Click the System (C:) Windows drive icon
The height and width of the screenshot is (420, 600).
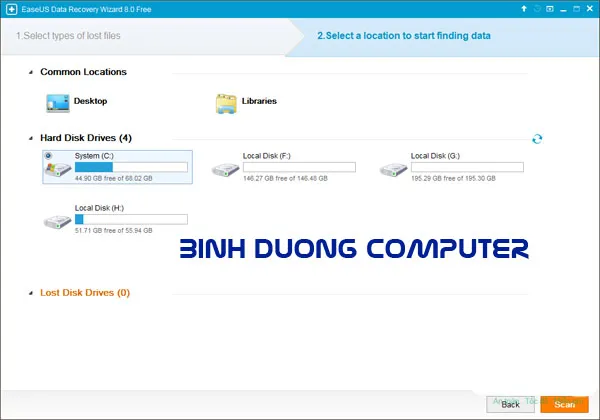(58, 169)
